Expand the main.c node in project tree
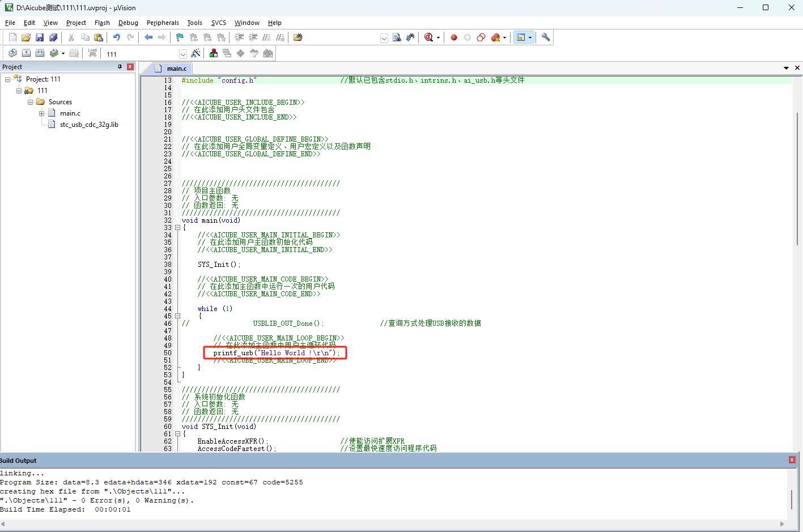The image size is (803, 532). click(41, 113)
